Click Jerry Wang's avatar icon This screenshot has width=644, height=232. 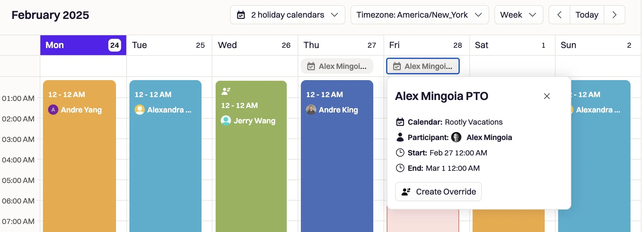click(x=226, y=120)
